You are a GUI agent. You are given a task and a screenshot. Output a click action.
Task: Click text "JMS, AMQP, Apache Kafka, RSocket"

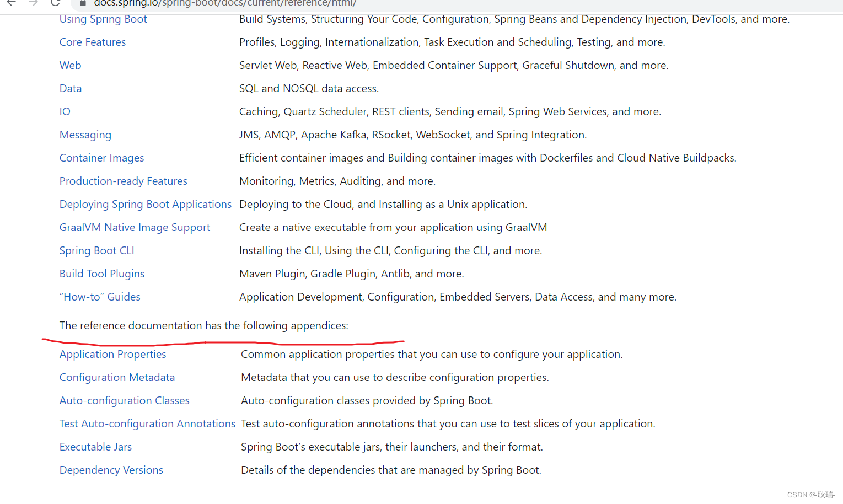pyautogui.click(x=325, y=135)
